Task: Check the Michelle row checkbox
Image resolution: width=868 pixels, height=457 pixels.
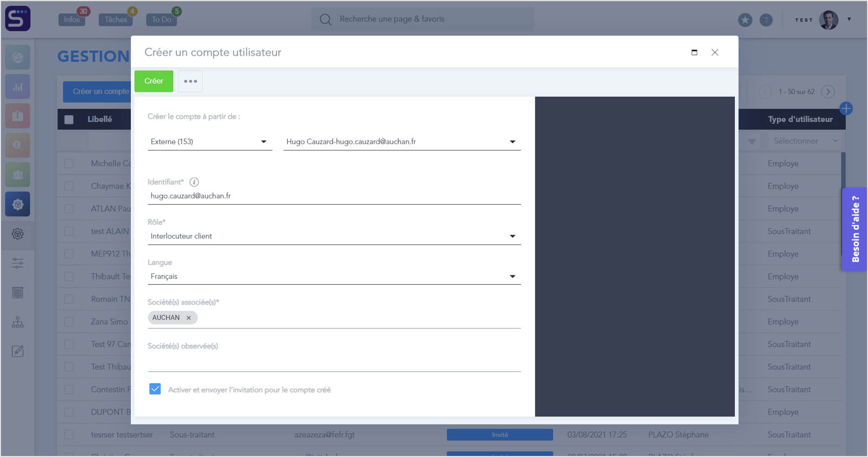Action: [69, 164]
